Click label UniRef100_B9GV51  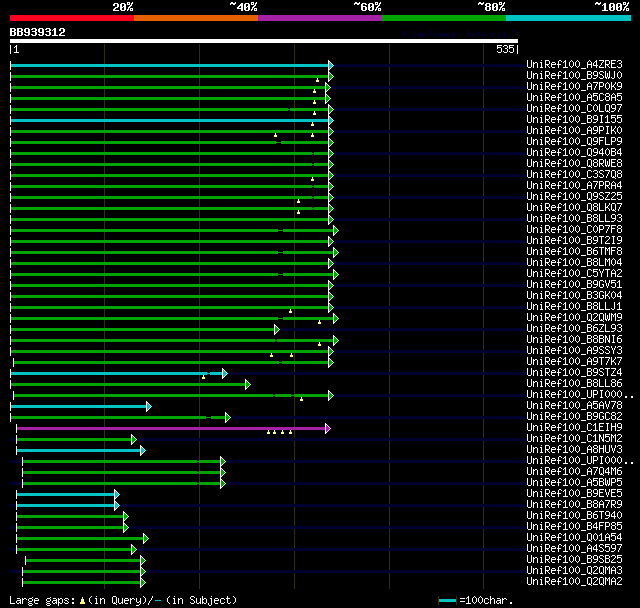coord(574,285)
